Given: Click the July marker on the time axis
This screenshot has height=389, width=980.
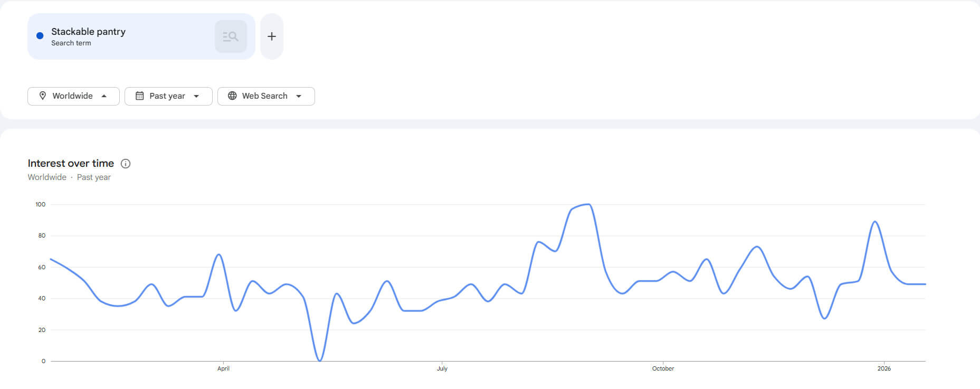Looking at the screenshot, I should (442, 368).
